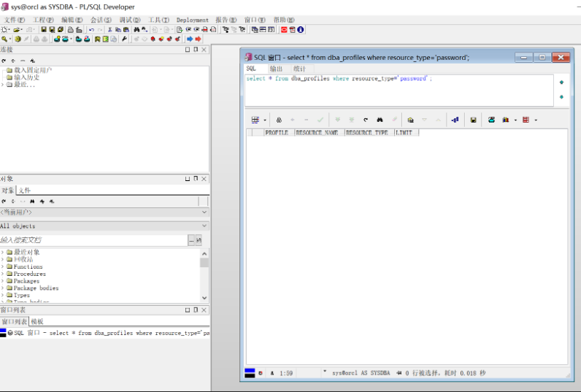The image size is (581, 392).
Task: Switch to the 输出 tab in SQL window
Action: [276, 69]
